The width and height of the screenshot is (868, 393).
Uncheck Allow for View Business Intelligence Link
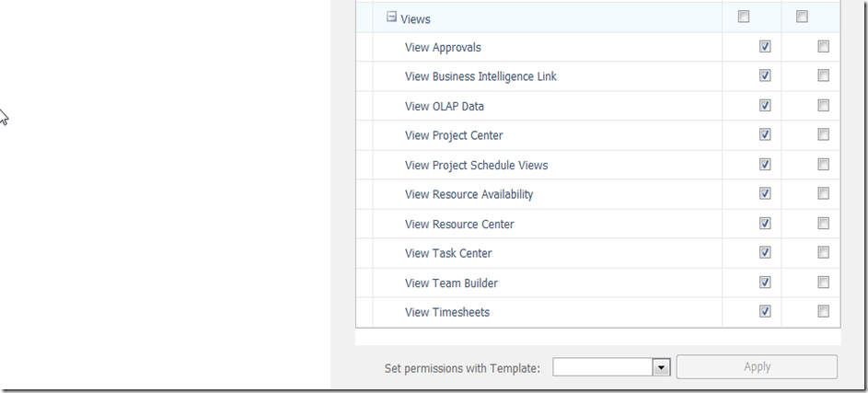[765, 76]
